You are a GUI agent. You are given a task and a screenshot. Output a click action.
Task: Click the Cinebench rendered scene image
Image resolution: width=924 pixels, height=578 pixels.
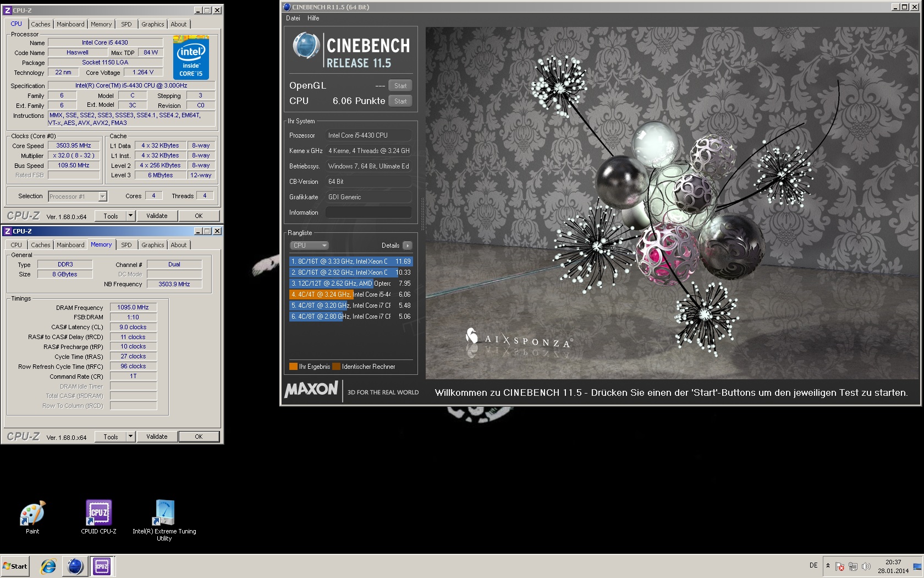pos(672,203)
